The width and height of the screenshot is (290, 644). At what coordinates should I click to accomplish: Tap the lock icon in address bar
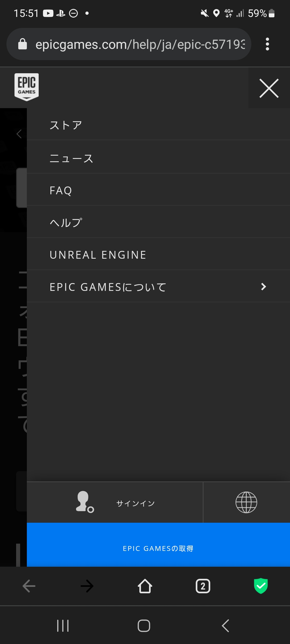23,44
